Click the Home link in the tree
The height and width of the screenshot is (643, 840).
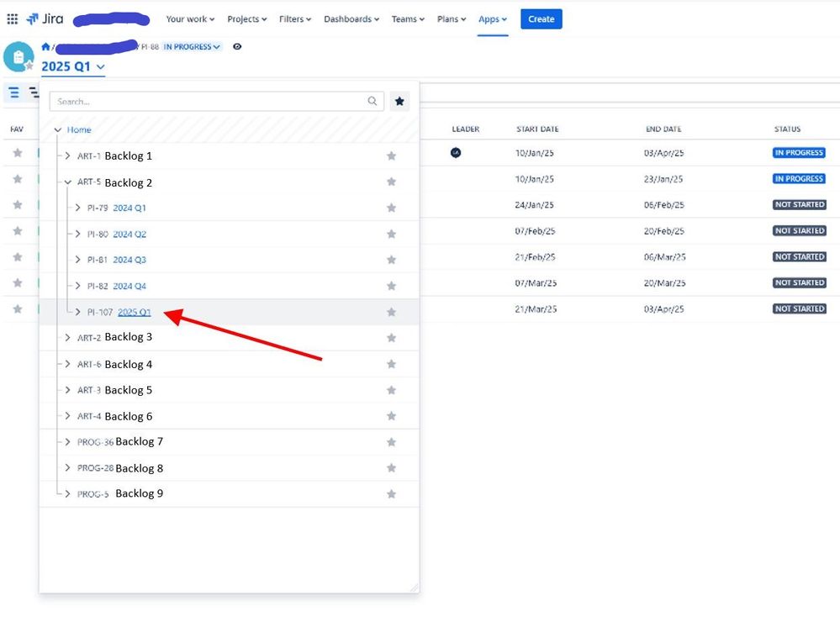pyautogui.click(x=79, y=129)
